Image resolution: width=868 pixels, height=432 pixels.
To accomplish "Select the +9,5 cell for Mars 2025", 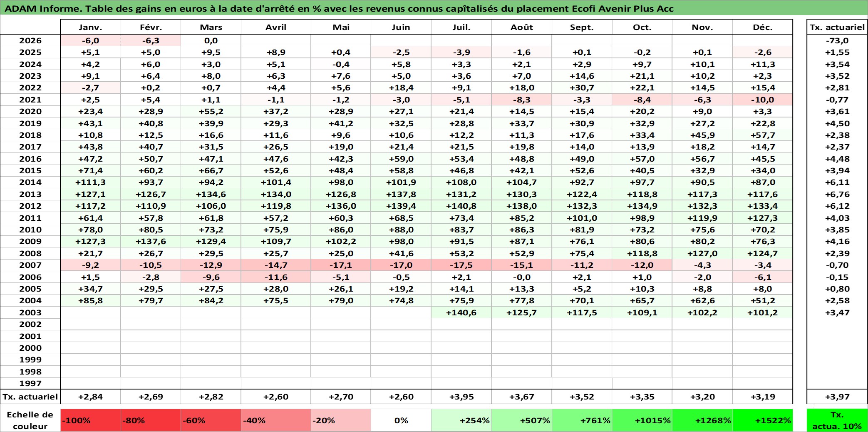I will (211, 52).
